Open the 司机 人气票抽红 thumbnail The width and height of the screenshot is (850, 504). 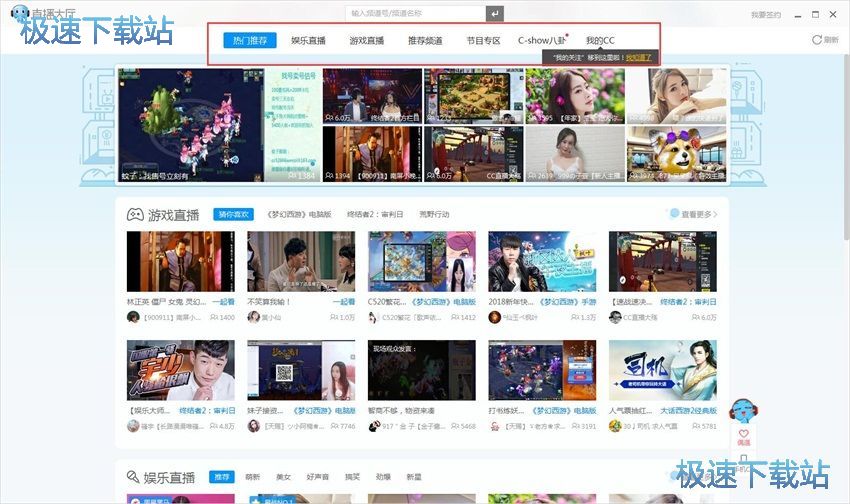click(663, 371)
